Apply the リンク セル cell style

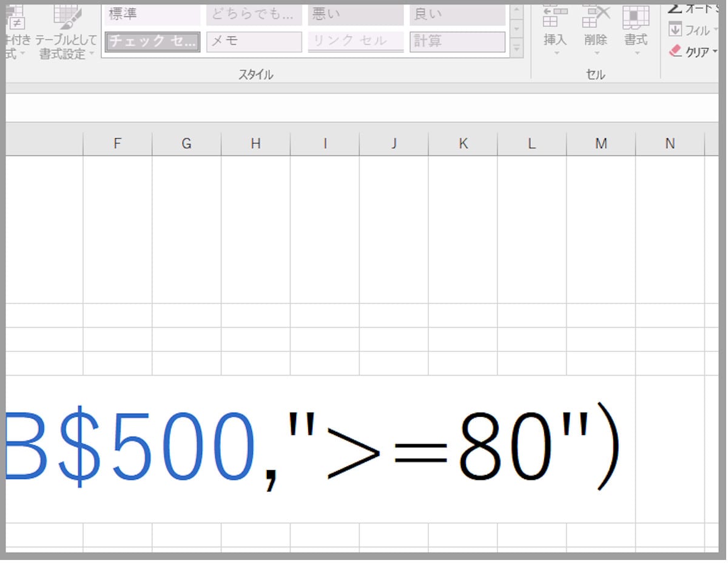(356, 42)
